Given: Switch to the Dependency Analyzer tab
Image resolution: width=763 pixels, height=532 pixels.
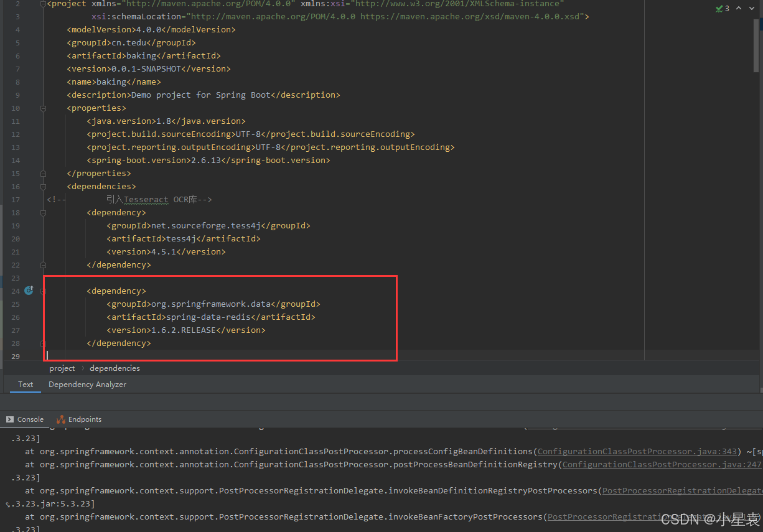Looking at the screenshot, I should (87, 385).
